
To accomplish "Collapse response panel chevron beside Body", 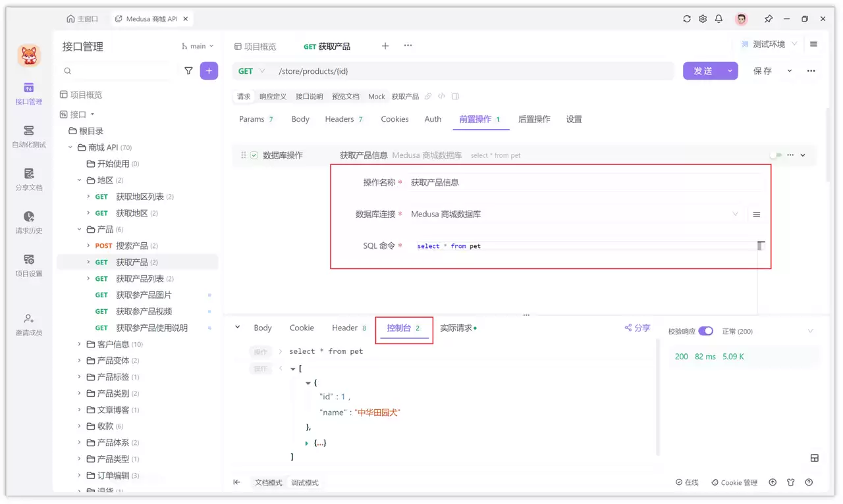I will (238, 328).
